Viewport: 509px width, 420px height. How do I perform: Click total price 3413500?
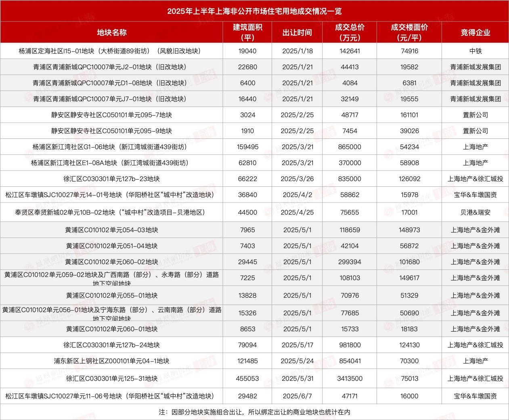pos(350,379)
